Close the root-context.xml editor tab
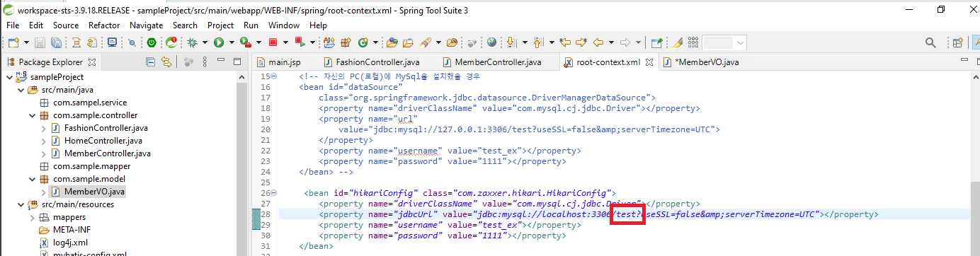Image resolution: width=980 pixels, height=256 pixels. pos(650,62)
